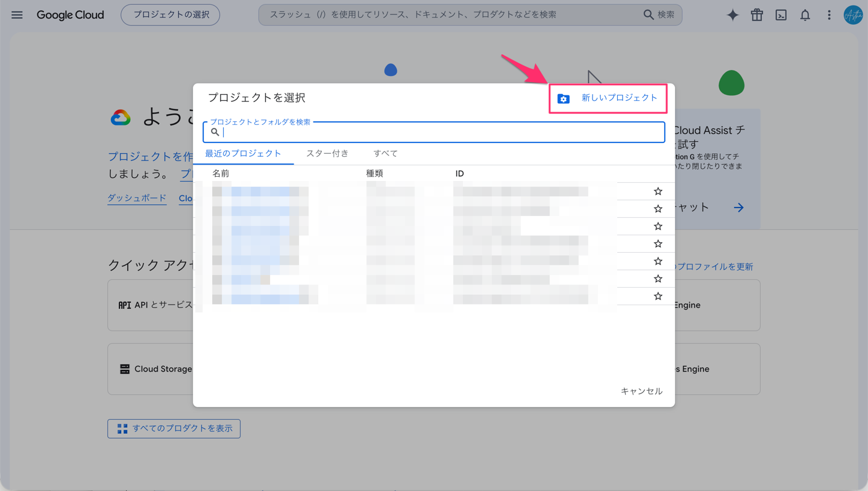The width and height of the screenshot is (868, 491).
Task: Click the 種類 column header
Action: [374, 173]
